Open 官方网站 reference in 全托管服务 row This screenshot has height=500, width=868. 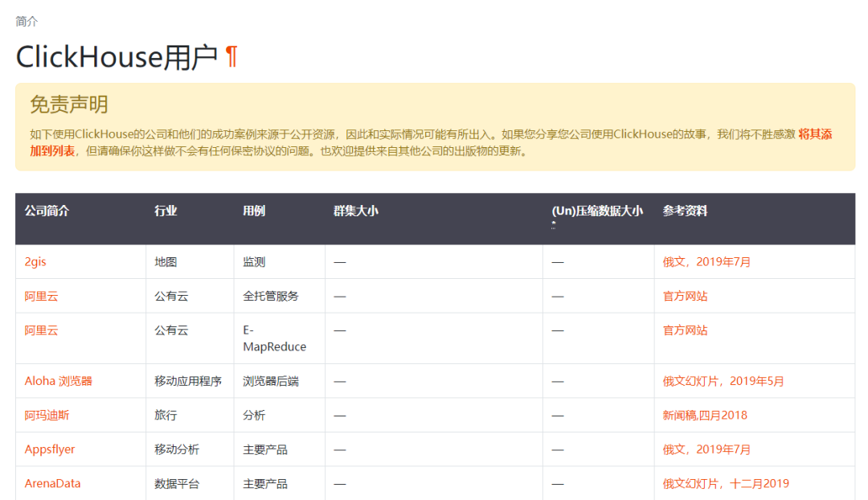tap(686, 297)
